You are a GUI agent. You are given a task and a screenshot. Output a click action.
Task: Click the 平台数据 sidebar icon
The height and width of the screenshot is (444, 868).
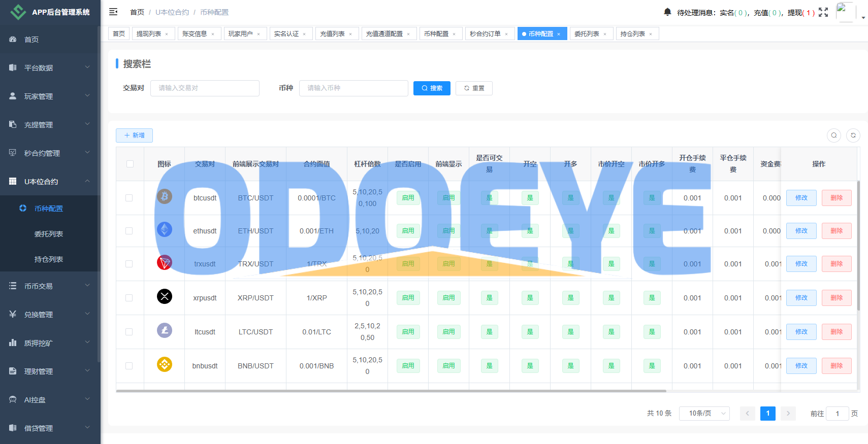coord(13,67)
